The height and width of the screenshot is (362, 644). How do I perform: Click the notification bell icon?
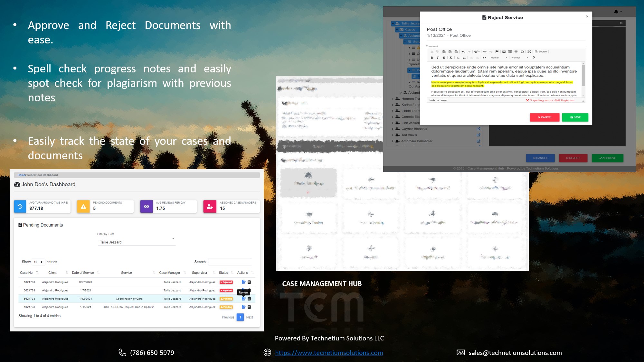pyautogui.click(x=616, y=12)
